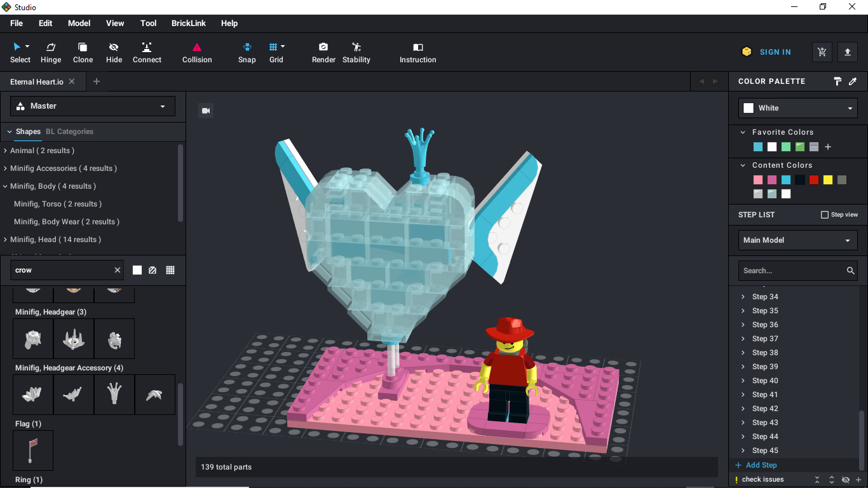Click the diagonal-slashed square filter icon
The width and height of the screenshot is (868, 488).
[x=153, y=270]
